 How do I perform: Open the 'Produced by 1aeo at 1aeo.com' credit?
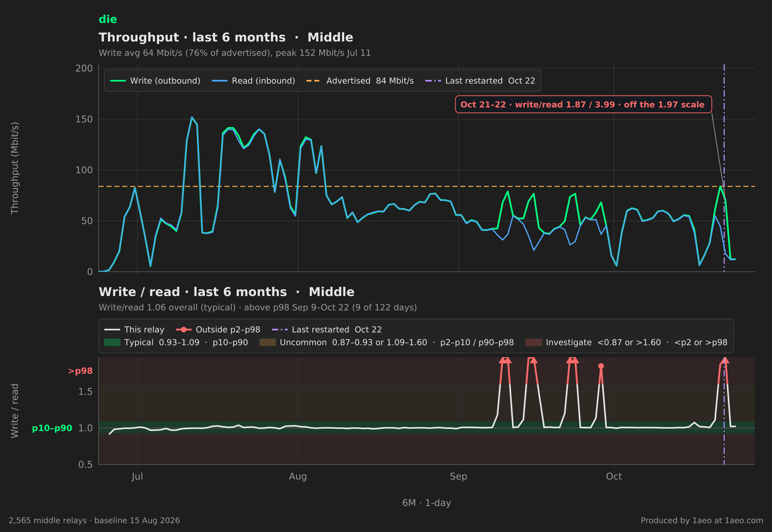click(702, 521)
